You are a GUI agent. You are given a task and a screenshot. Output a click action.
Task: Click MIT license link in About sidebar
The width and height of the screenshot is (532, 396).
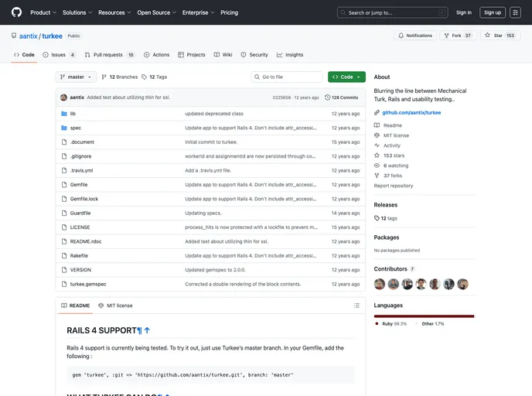point(396,135)
